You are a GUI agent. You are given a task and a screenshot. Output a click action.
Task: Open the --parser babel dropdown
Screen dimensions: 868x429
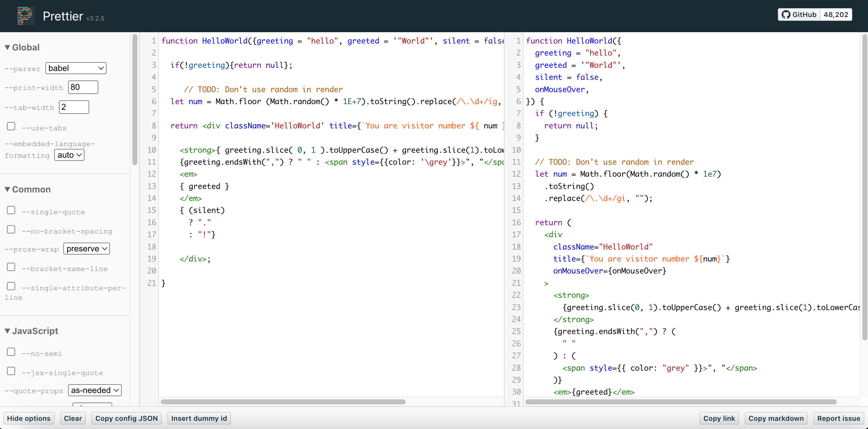coord(76,68)
